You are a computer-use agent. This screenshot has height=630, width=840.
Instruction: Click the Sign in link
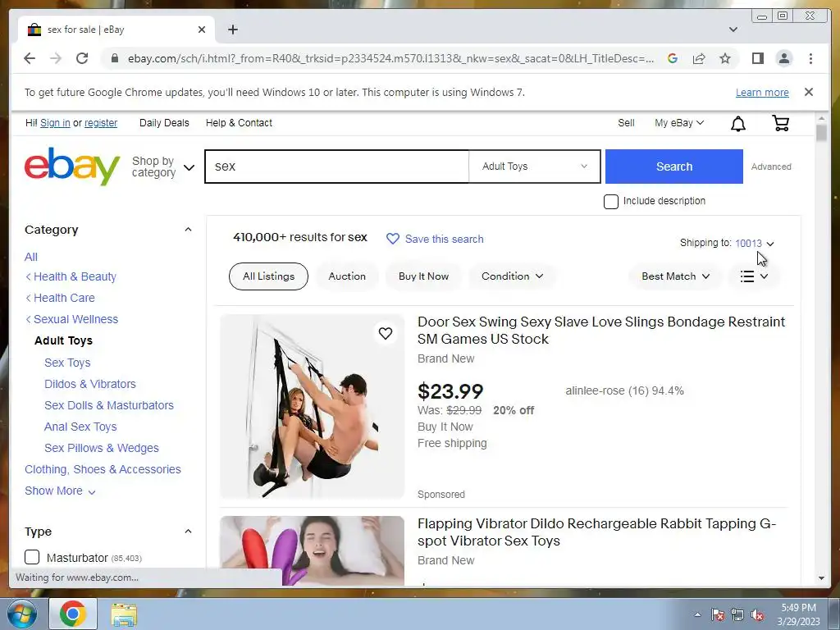[x=55, y=123]
